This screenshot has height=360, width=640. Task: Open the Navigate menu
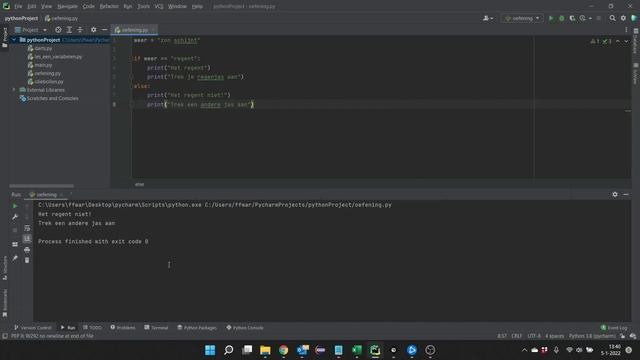coord(67,7)
